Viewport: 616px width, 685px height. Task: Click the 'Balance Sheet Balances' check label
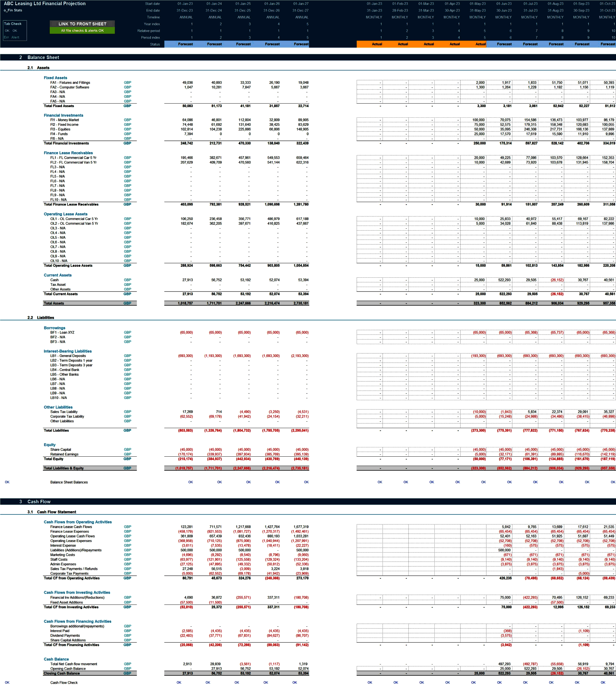pyautogui.click(x=69, y=482)
